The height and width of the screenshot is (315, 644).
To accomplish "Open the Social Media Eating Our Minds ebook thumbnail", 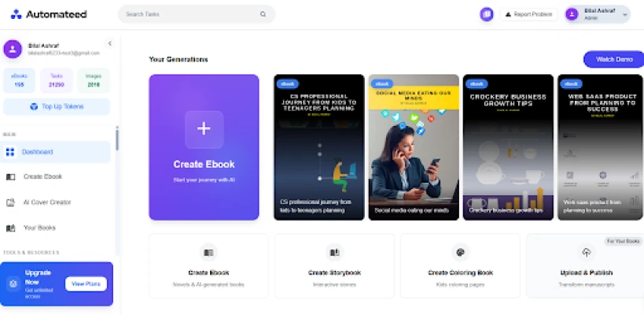I will pyautogui.click(x=414, y=147).
